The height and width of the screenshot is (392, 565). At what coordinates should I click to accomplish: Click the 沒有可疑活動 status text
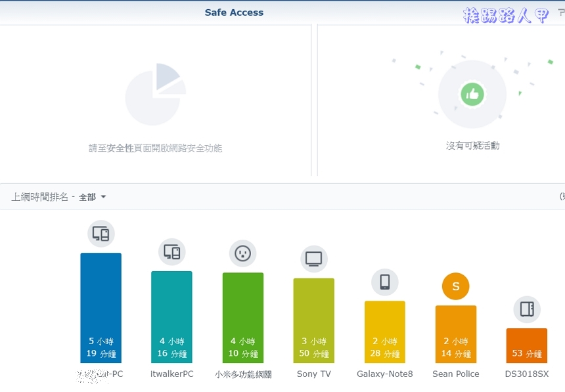click(x=473, y=146)
